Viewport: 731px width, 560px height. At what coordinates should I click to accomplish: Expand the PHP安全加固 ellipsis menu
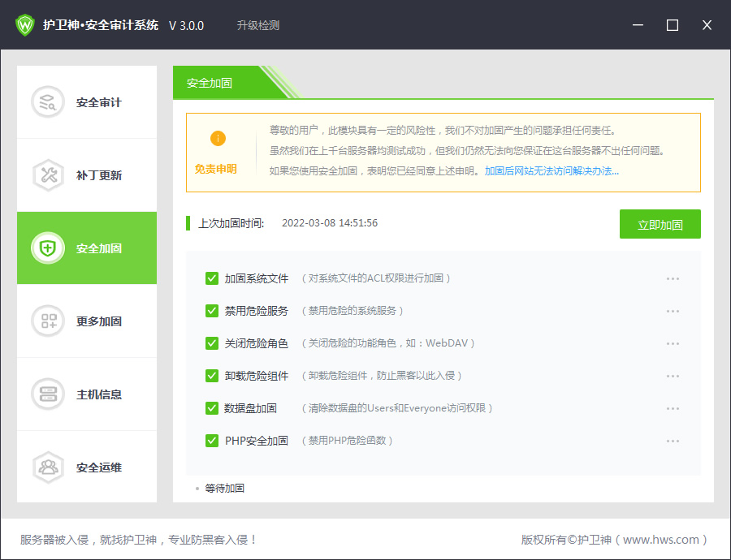pos(673,441)
